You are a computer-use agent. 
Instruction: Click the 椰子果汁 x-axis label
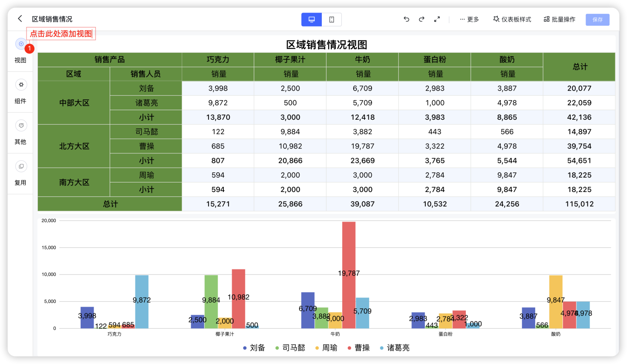(x=225, y=334)
